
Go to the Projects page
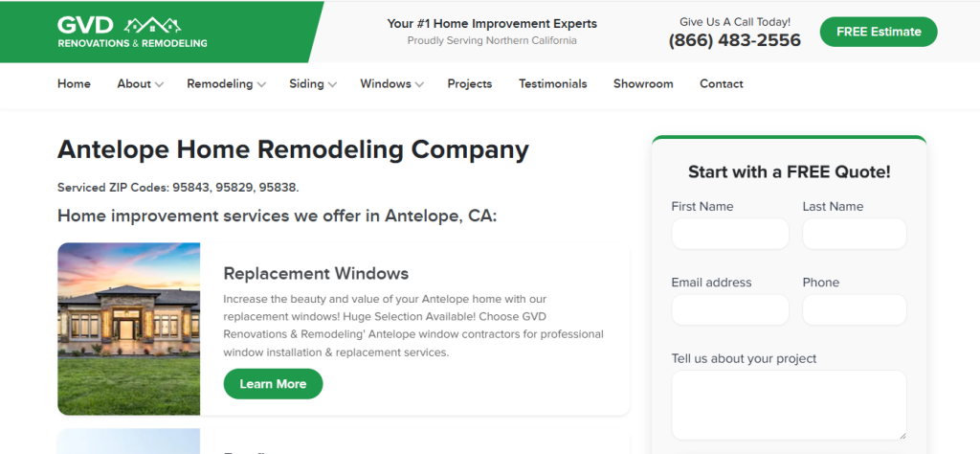(x=469, y=84)
